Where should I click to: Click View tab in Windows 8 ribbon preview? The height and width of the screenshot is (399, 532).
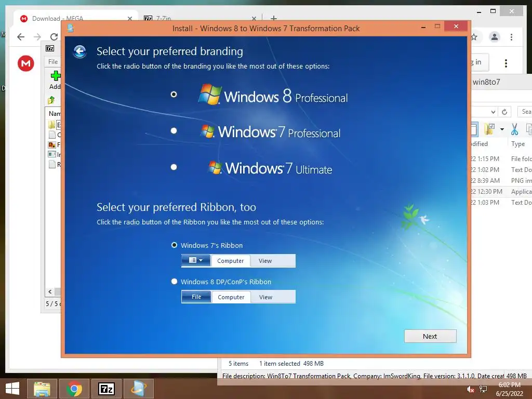point(265,297)
